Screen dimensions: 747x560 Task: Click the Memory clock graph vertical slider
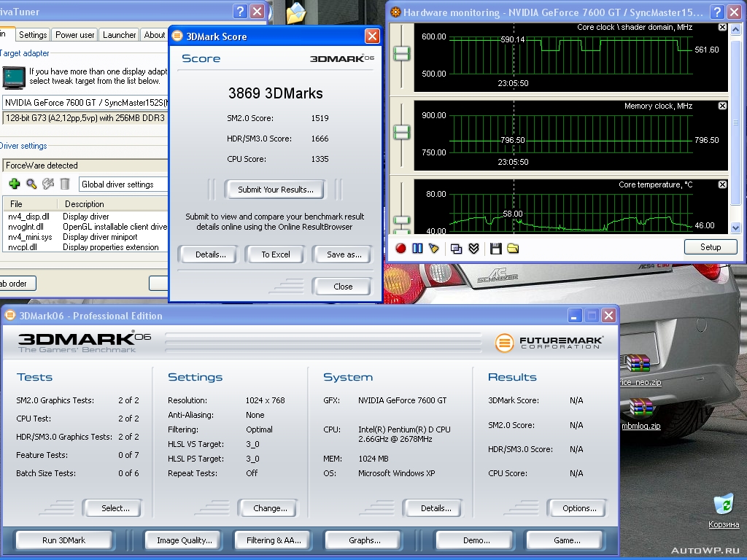[x=402, y=132]
